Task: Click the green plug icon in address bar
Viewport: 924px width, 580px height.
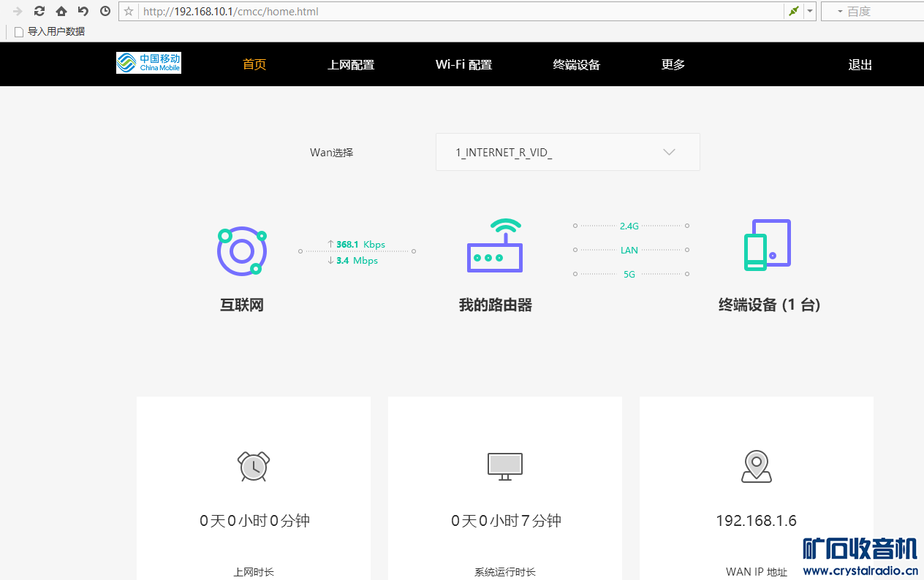Action: (x=793, y=11)
